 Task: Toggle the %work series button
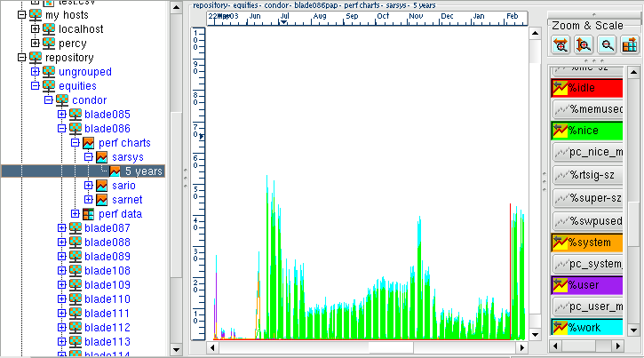pyautogui.click(x=587, y=328)
